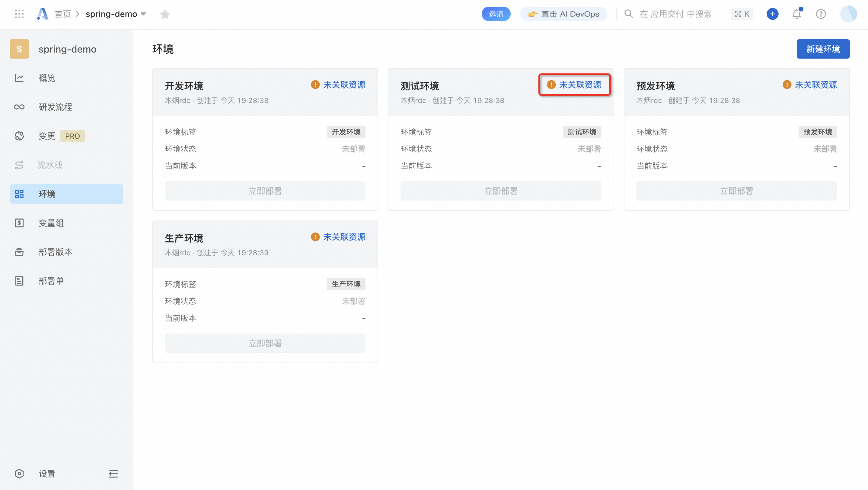Open the 流水线 menu item
This screenshot has width=868, height=490.
66,165
